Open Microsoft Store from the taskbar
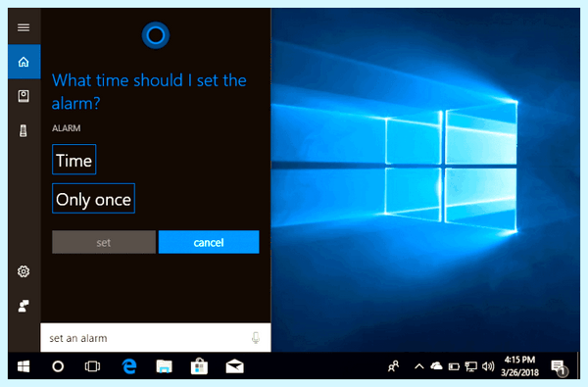Viewport: 588px width, 387px height. 199,366
